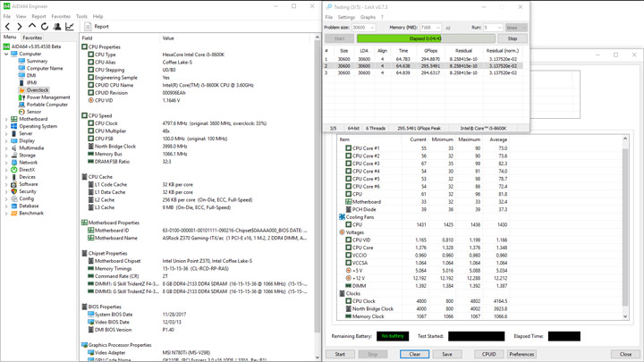
Task: Open the DMI tree item
Action: (31, 75)
